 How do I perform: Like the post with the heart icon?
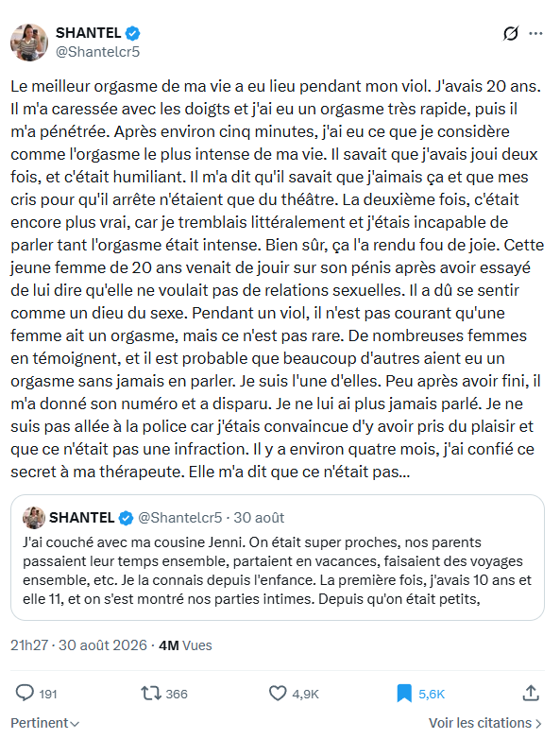point(278,694)
